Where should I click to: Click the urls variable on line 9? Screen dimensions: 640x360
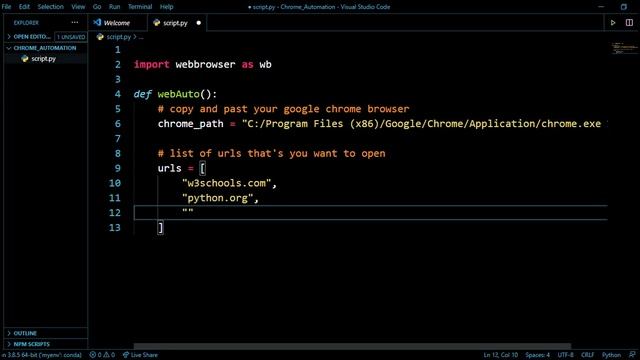169,168
